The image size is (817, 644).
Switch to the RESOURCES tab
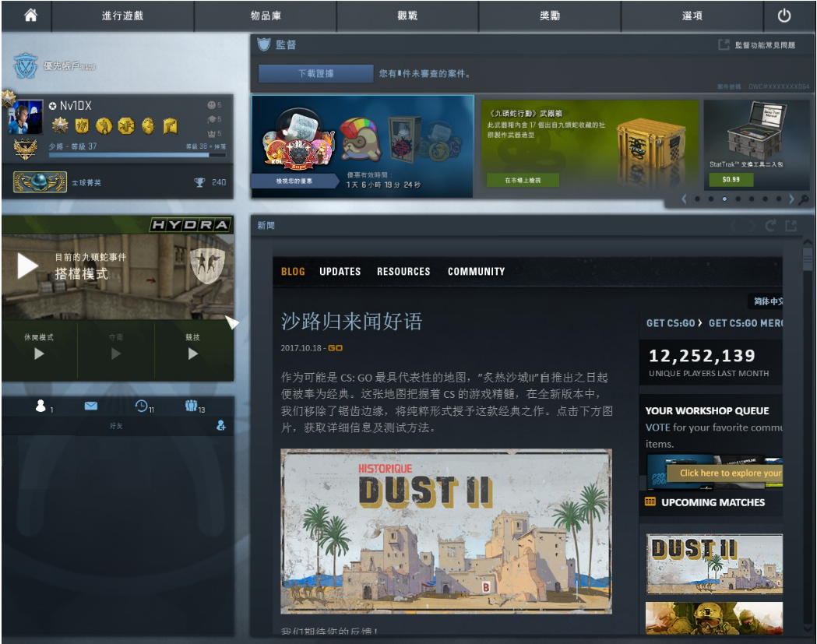[403, 272]
